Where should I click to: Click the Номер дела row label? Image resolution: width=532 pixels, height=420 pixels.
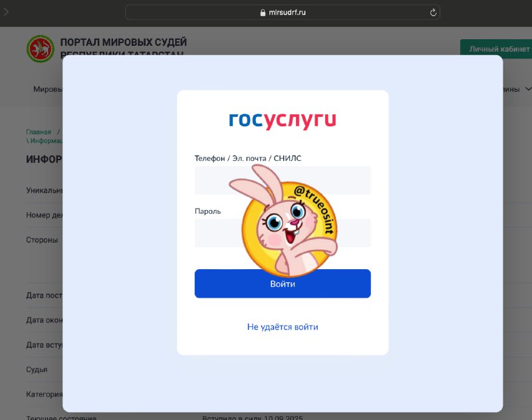[45, 215]
